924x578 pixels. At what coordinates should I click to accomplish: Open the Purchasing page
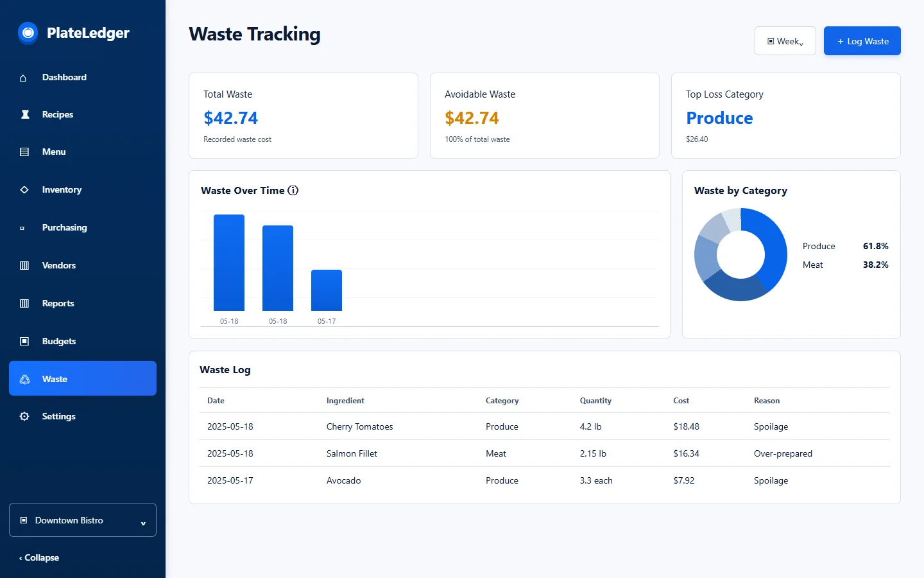[x=83, y=227]
